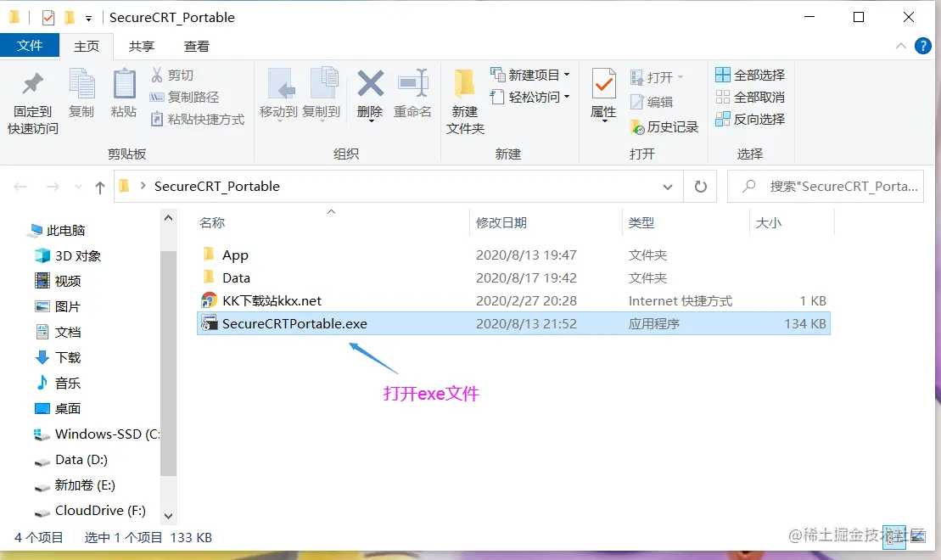Click the search SecureCRT_Portable box
The image size is (941, 560).
[x=825, y=187]
